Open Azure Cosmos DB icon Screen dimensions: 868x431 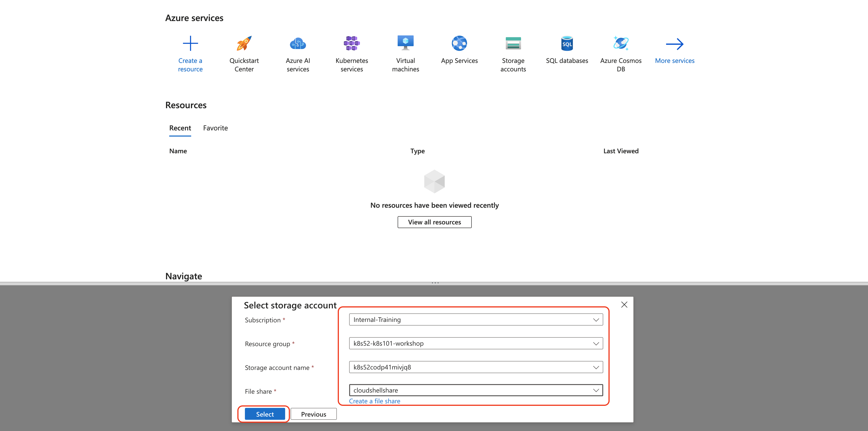pyautogui.click(x=621, y=43)
